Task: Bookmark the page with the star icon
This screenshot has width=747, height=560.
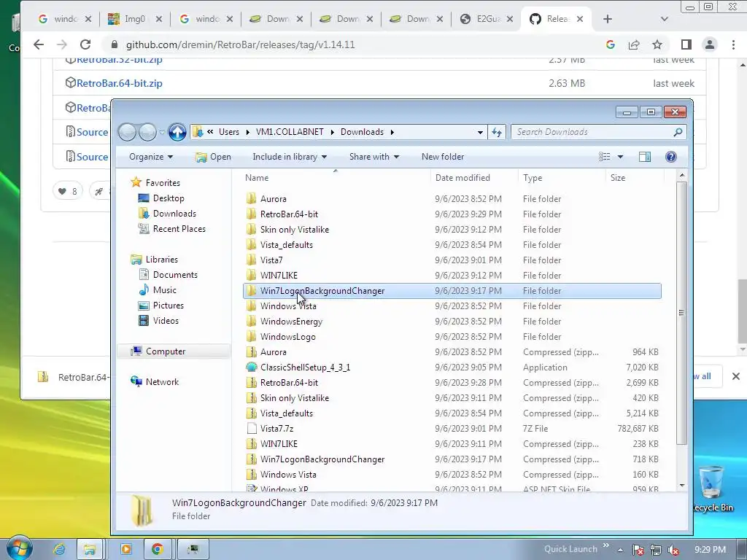Action: point(657,44)
